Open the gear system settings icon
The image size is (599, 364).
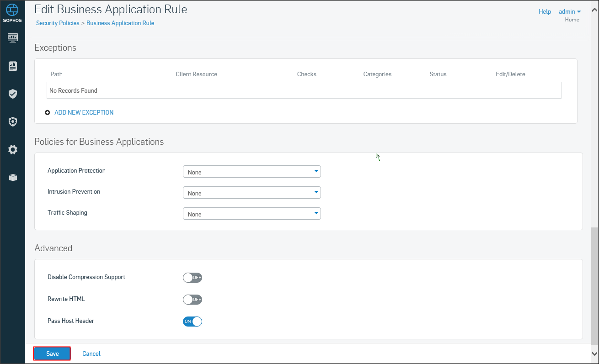[x=13, y=150]
